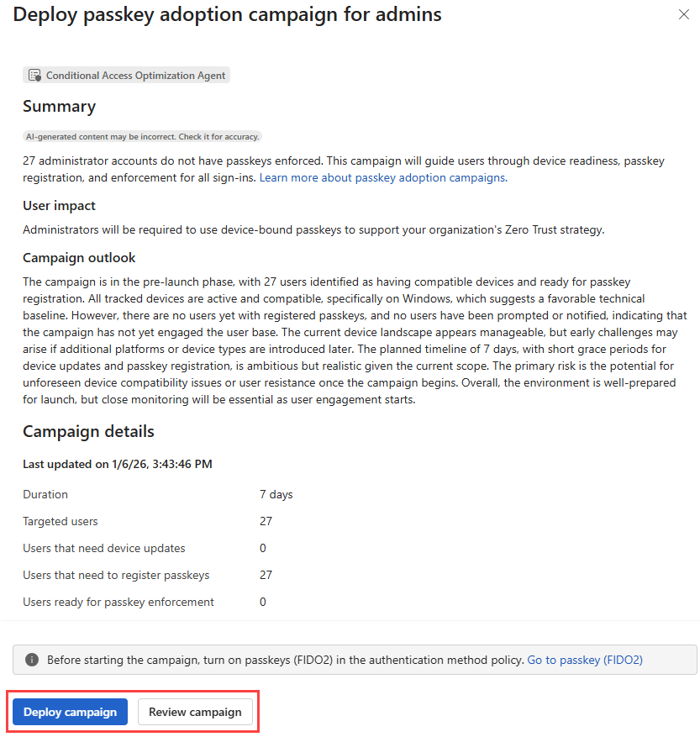700x737 pixels.
Task: Click Users that need device updates label
Action: (x=104, y=548)
